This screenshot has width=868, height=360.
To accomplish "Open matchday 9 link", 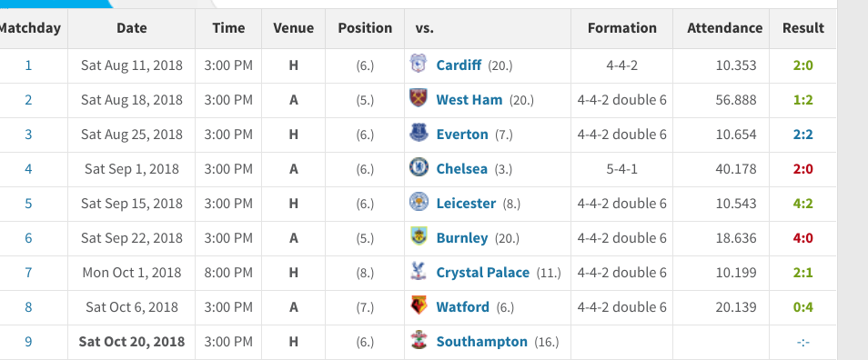I will click(28, 342).
